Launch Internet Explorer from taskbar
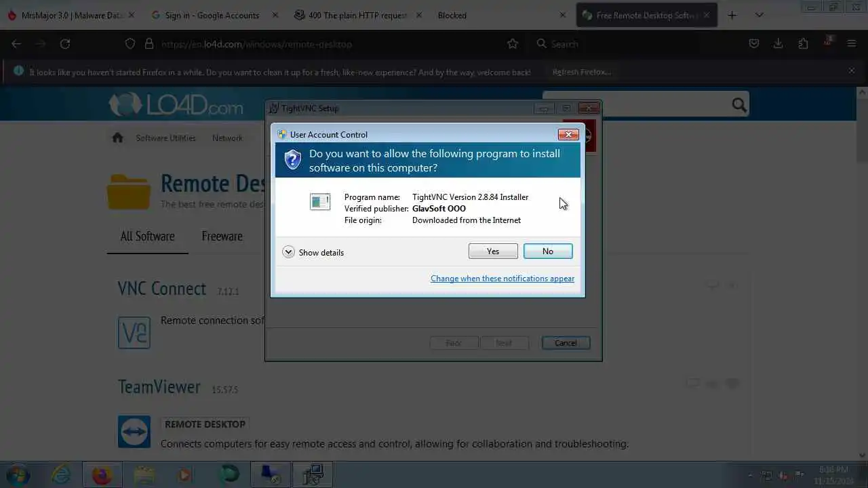 61,475
